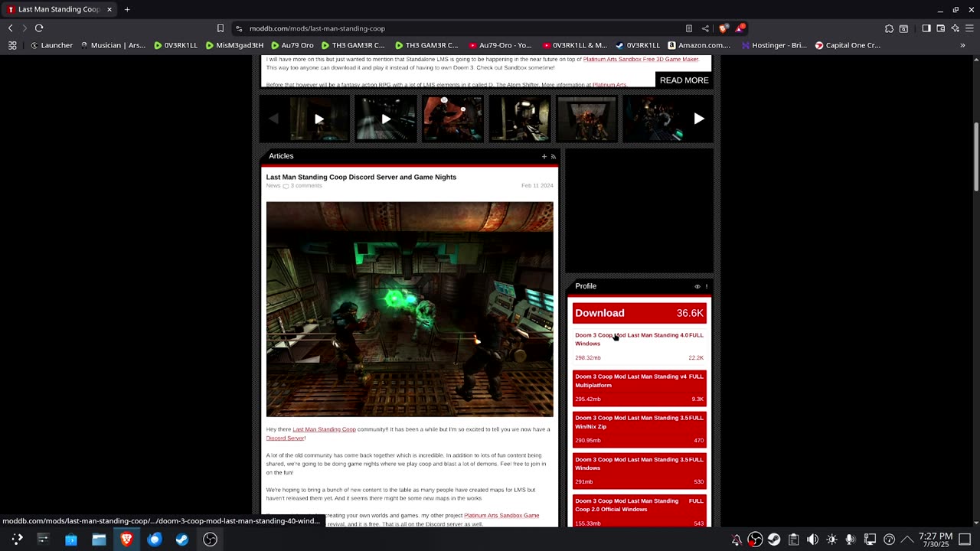Open the Launcher bookmark
The width and height of the screenshot is (980, 551).
point(51,45)
